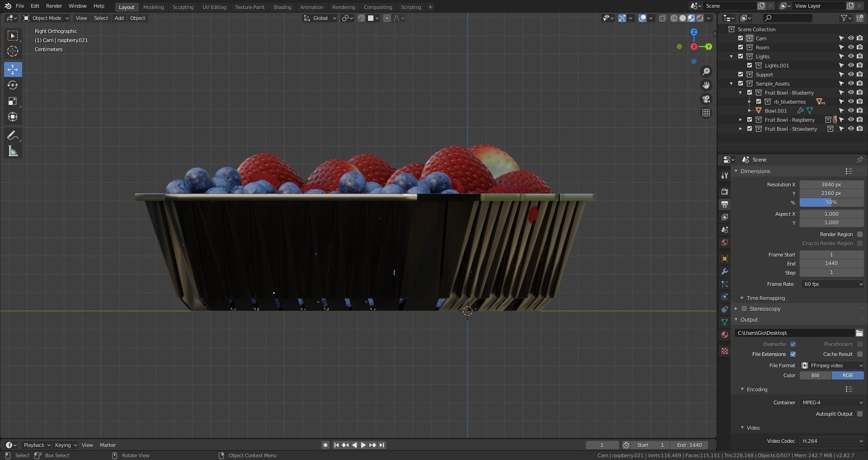Toggle X-ray display icon
Image resolution: width=868 pixels, height=460 pixels.
click(x=662, y=18)
